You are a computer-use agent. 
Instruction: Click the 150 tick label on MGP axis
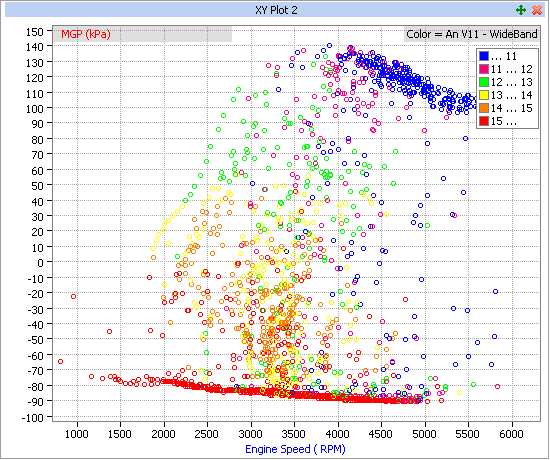[35, 32]
